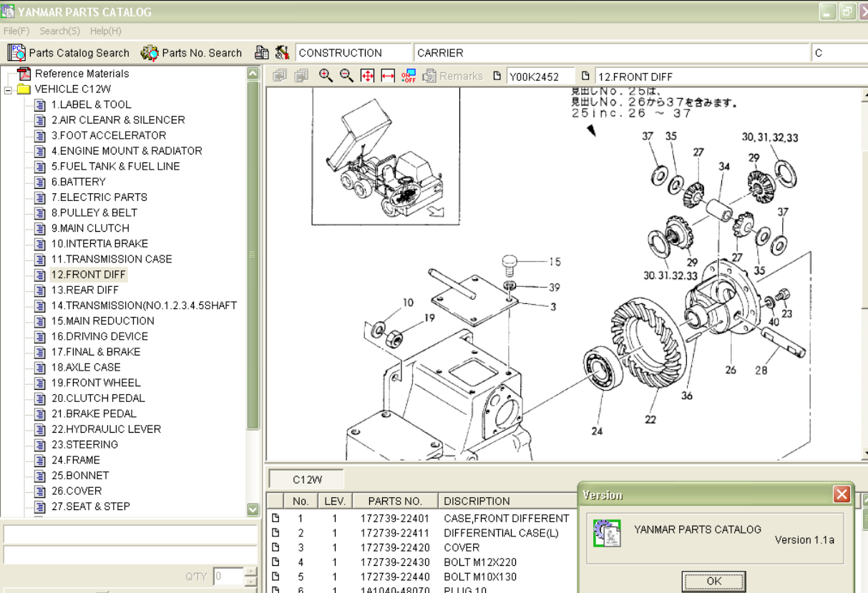Click the document icon before 12.FRONT DIFF title
The width and height of the screenshot is (868, 593).
[586, 76]
